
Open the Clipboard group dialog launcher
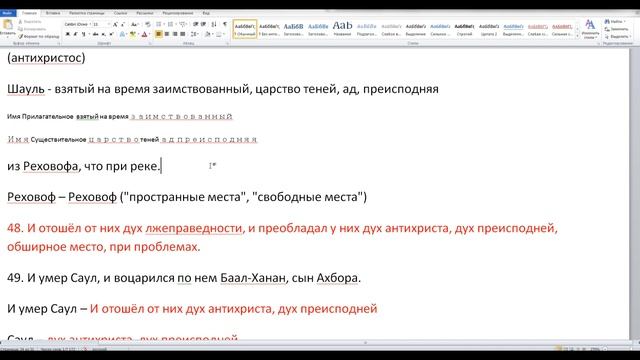[x=58, y=43]
